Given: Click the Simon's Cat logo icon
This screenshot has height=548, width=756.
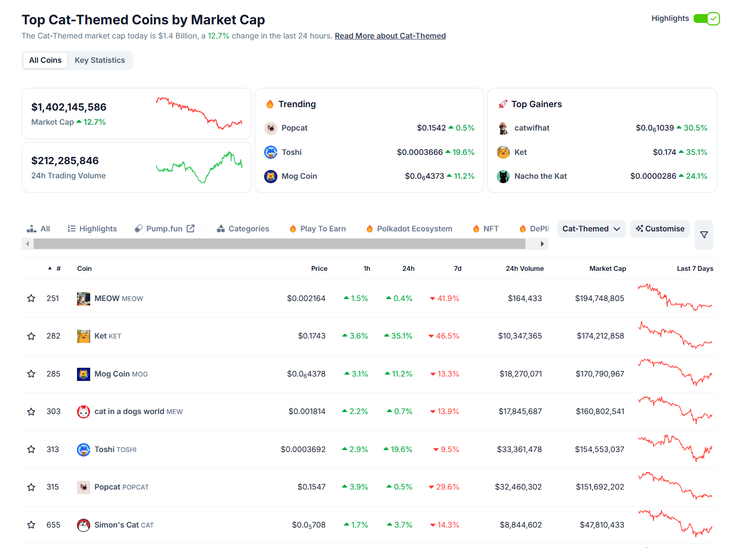Looking at the screenshot, I should 83,525.
